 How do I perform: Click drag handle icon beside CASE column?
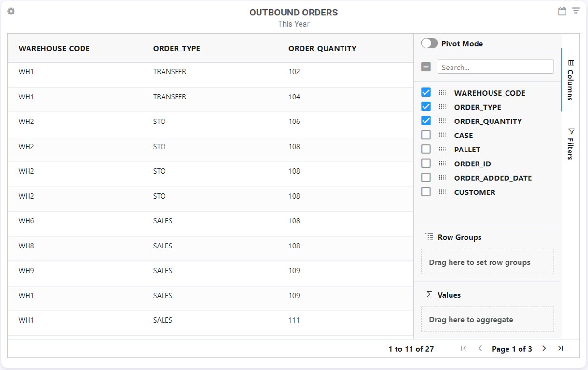pyautogui.click(x=442, y=135)
